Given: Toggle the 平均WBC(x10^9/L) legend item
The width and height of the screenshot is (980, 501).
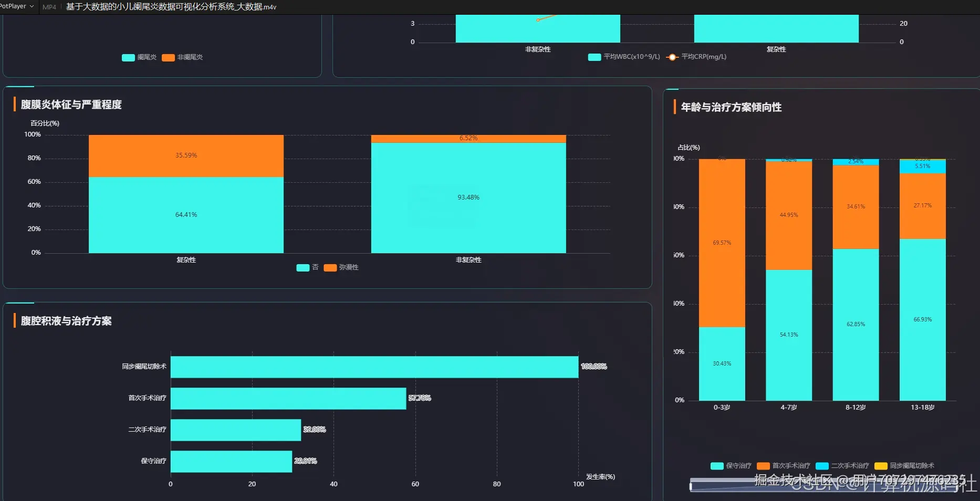Looking at the screenshot, I should 624,57.
